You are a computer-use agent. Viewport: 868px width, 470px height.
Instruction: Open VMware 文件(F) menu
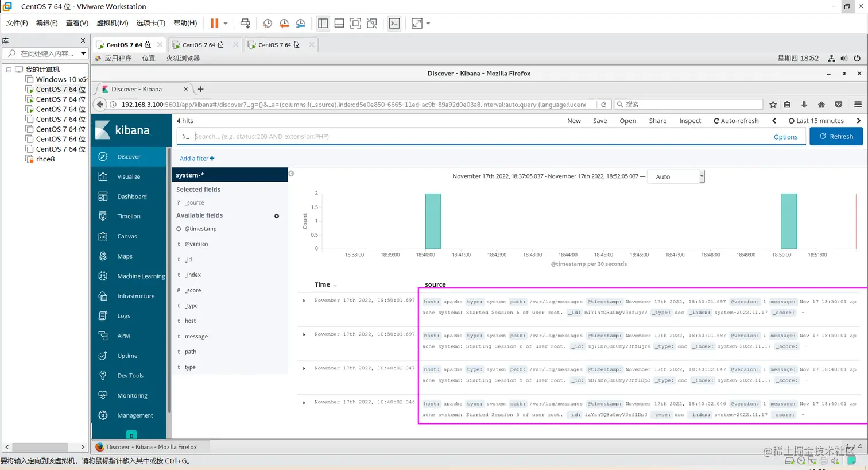tap(17, 23)
